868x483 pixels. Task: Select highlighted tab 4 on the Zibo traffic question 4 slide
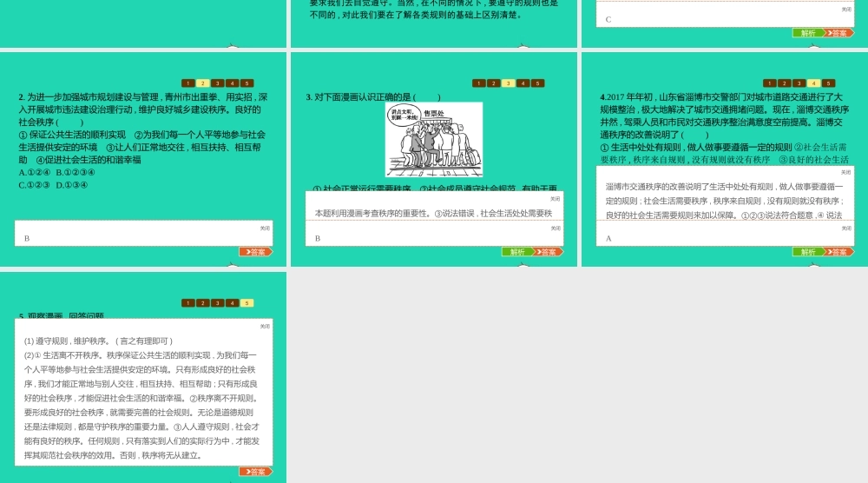pyautogui.click(x=814, y=83)
